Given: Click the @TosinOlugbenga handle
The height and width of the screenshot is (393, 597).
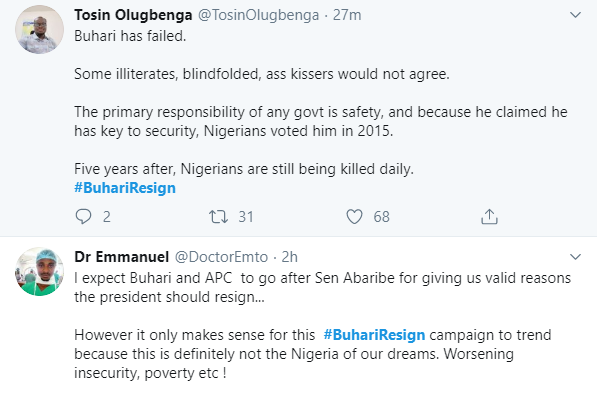Looking at the screenshot, I should (259, 15).
